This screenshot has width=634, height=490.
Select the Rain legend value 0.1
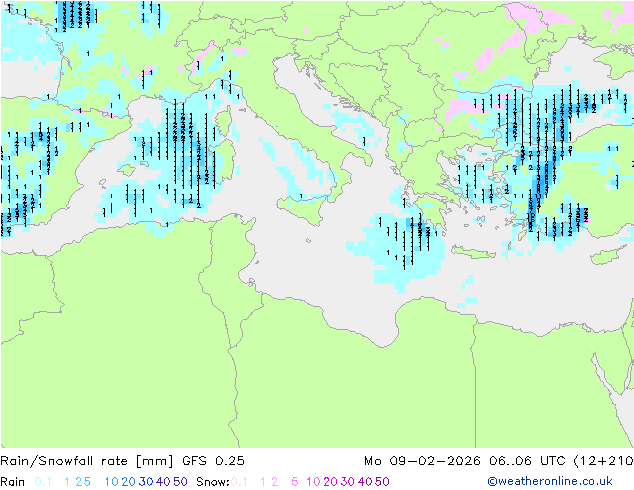click(43, 482)
